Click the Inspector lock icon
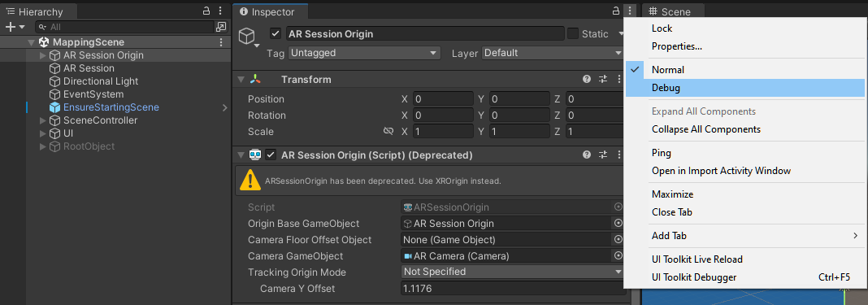Image resolution: width=868 pixels, height=305 pixels. (615, 11)
